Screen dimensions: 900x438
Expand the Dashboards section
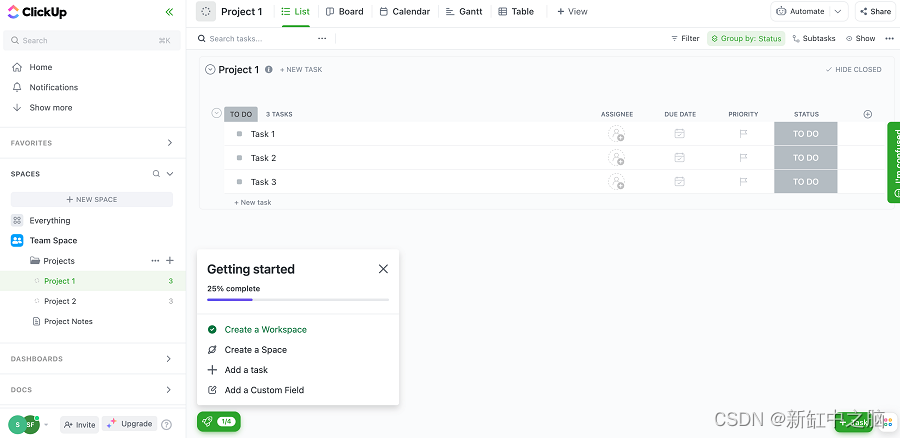click(169, 359)
